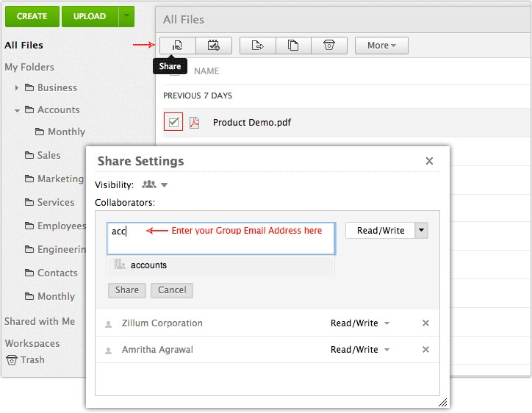Viewport: 532px width, 413px height.
Task: Click the collaborators email input field
Action: click(x=220, y=238)
